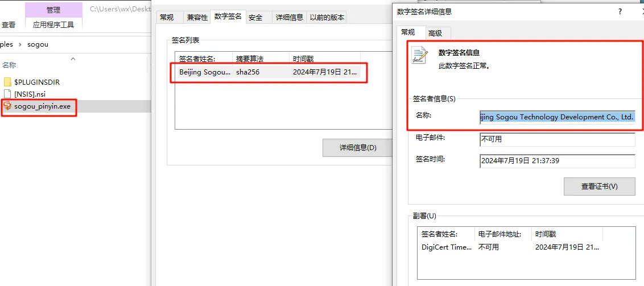Click the 不可用 email cell in countersignatures
Viewport: 644px width, 286px height.
click(x=489, y=247)
